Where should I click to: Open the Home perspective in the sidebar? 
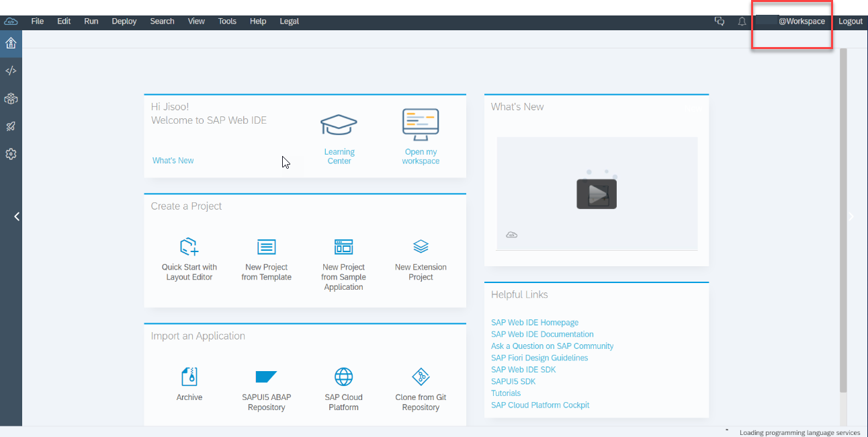pos(11,44)
